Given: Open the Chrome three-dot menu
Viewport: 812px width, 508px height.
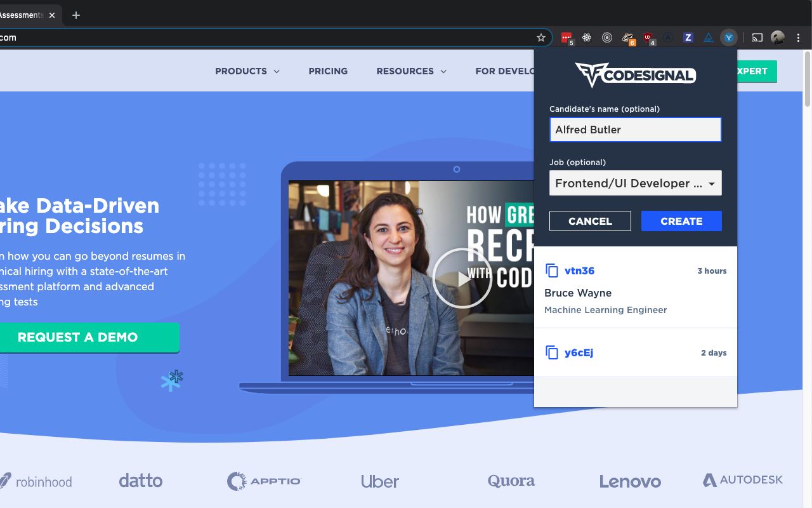Looking at the screenshot, I should (798, 37).
